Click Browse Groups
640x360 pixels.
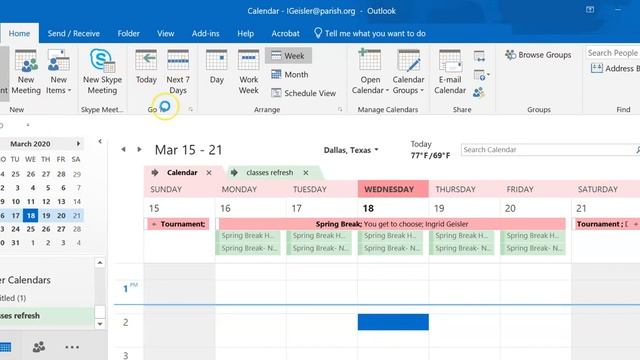[x=538, y=55]
